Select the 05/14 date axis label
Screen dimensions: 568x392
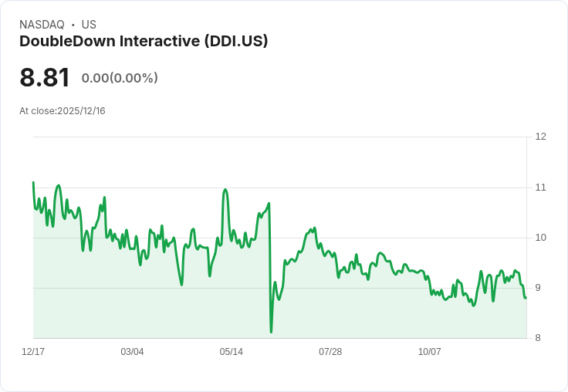[x=231, y=352]
